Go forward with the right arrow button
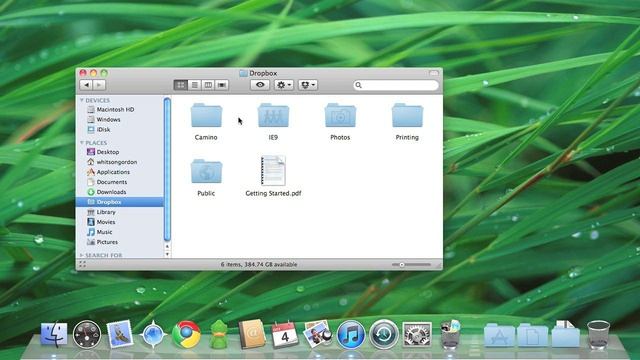 point(99,85)
